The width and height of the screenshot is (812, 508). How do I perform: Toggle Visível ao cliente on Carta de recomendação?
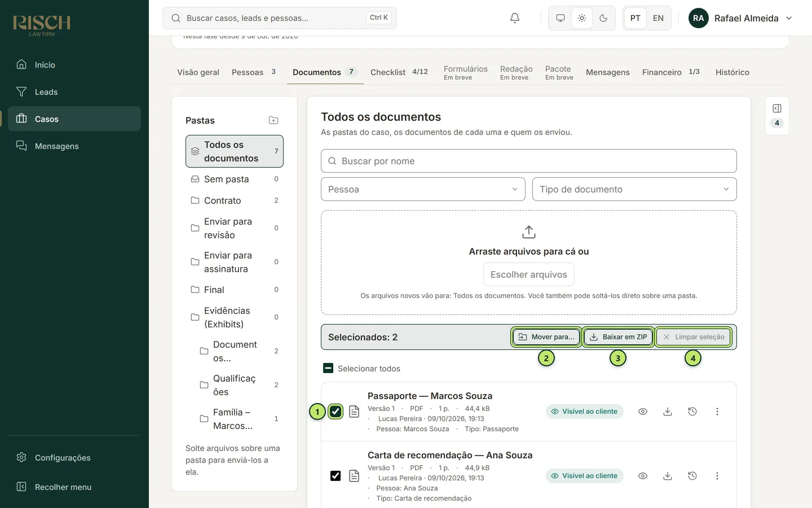click(x=584, y=476)
